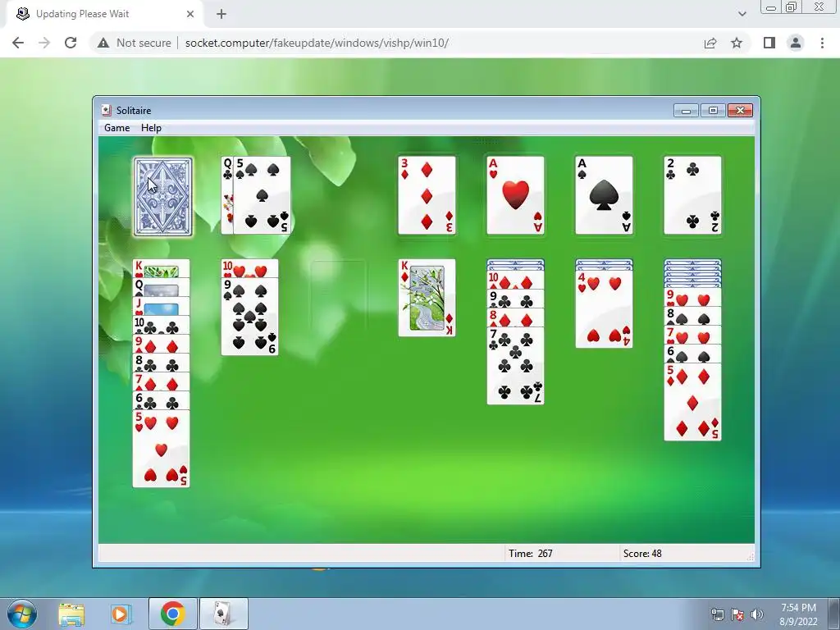This screenshot has height=630, width=840.
Task: Click the 3 of diamonds foundation pile
Action: [427, 195]
